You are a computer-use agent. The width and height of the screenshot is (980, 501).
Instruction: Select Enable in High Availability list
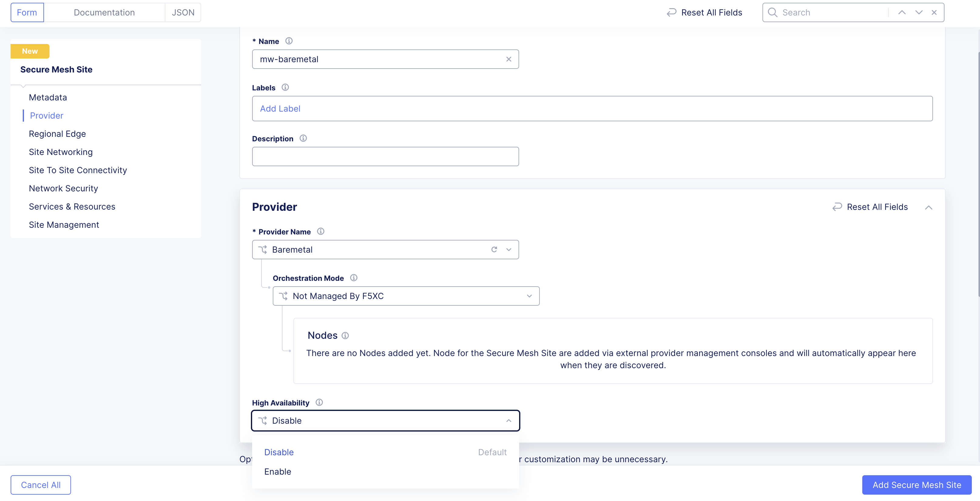coord(278,472)
